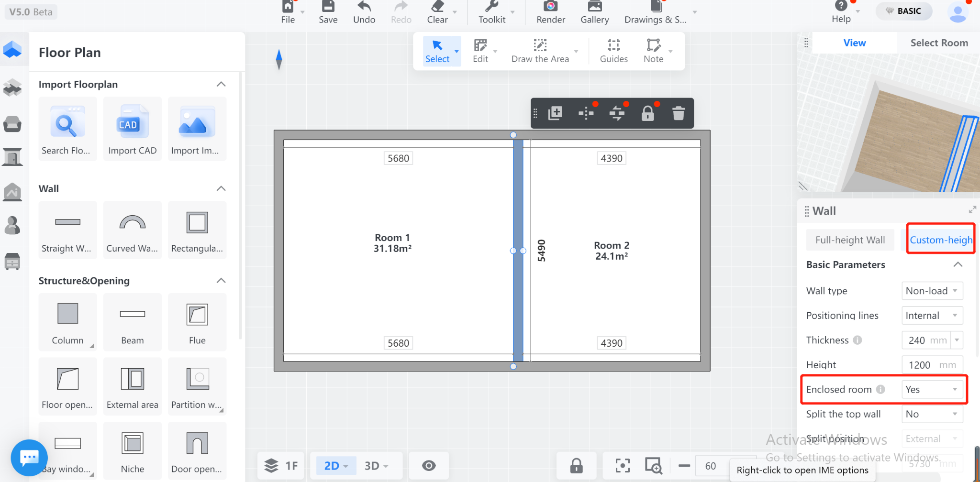Toggle the canvas lock in bottom bar
Screen dimensions: 980x482
click(576, 465)
